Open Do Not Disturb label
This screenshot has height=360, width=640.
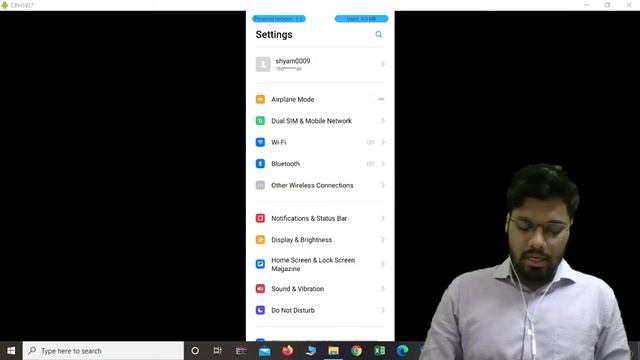[293, 310]
